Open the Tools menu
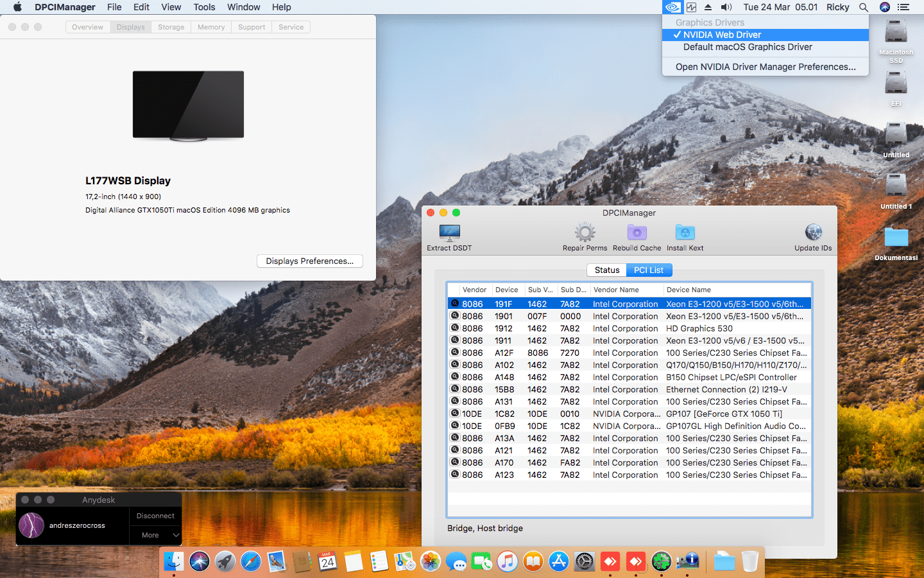924x578 pixels. 204,7
